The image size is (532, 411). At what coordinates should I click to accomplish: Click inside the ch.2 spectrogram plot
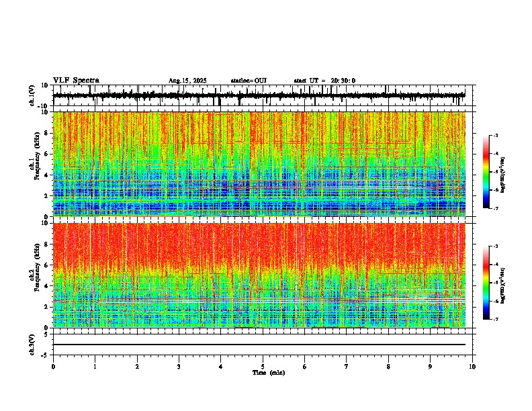[259, 275]
